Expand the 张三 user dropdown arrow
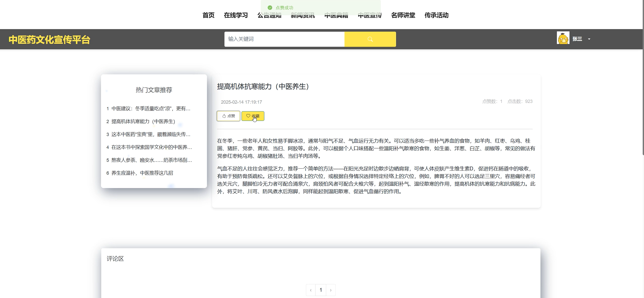Viewport: 644px width, 298px height. tap(589, 39)
